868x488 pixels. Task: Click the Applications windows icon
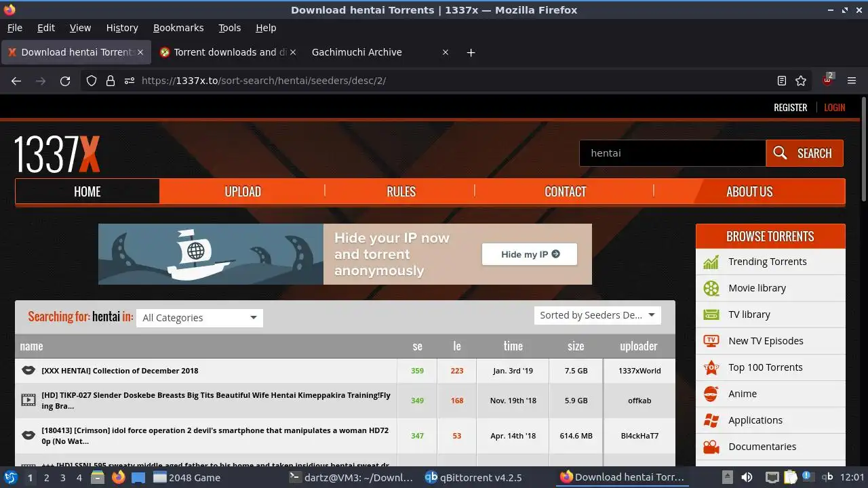[x=711, y=420]
